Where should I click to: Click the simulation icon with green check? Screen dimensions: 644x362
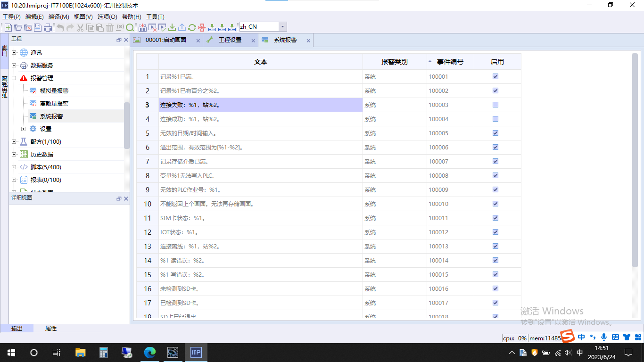[x=162, y=27]
